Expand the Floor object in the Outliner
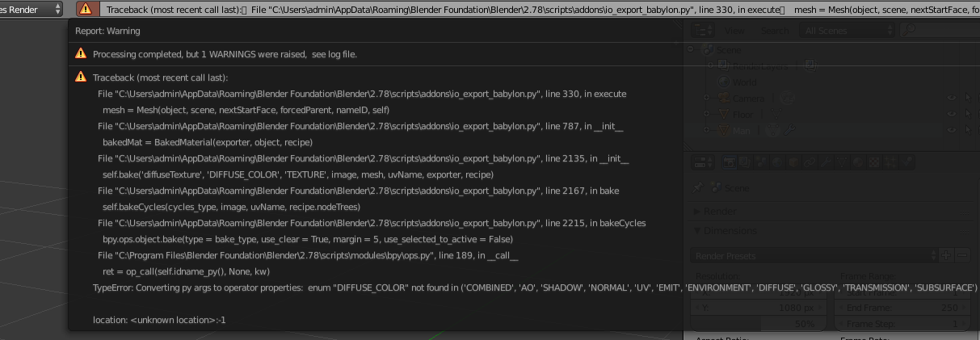 click(x=707, y=114)
